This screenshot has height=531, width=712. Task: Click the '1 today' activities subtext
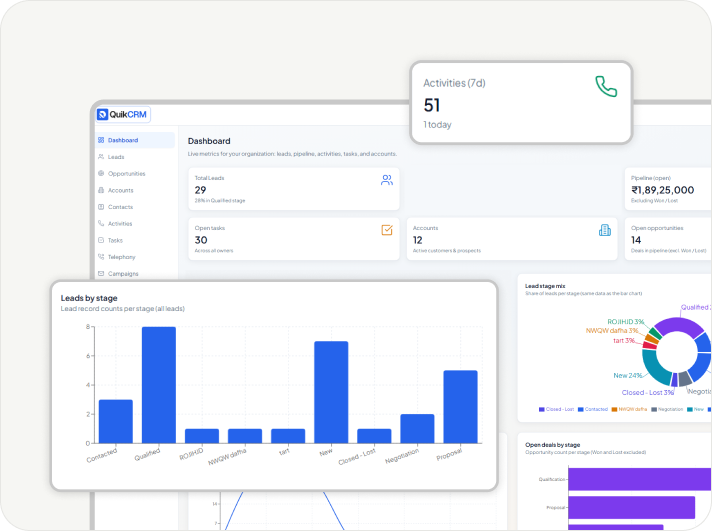click(x=437, y=124)
